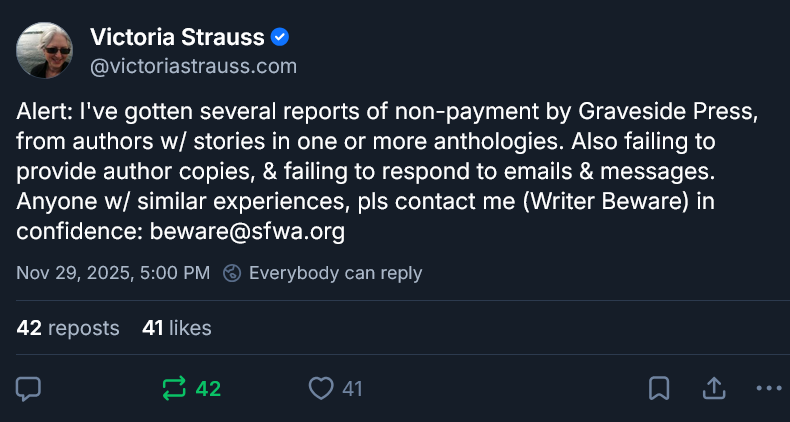Image resolution: width=790 pixels, height=422 pixels.
Task: View the list of 42 reposts
Action: tap(68, 328)
